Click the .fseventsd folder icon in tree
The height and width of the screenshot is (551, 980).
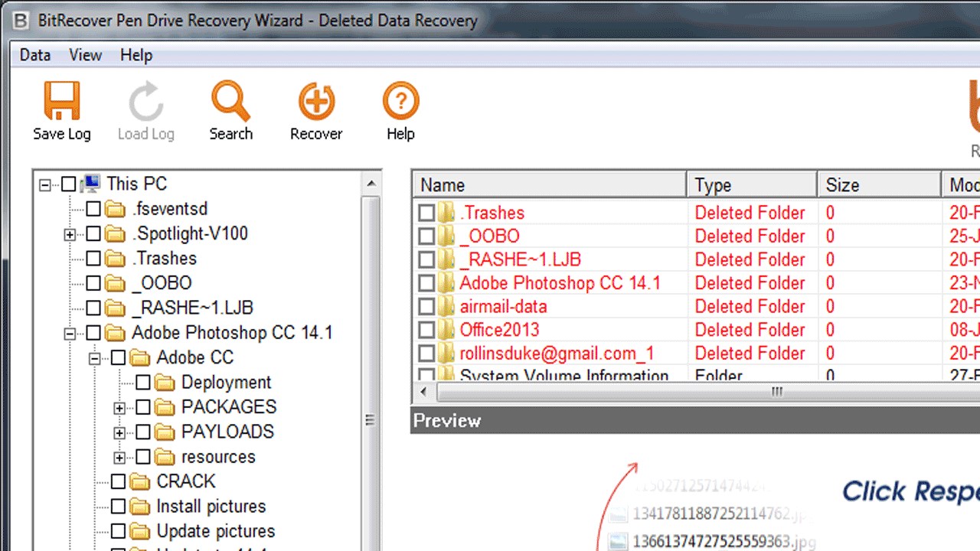115,209
